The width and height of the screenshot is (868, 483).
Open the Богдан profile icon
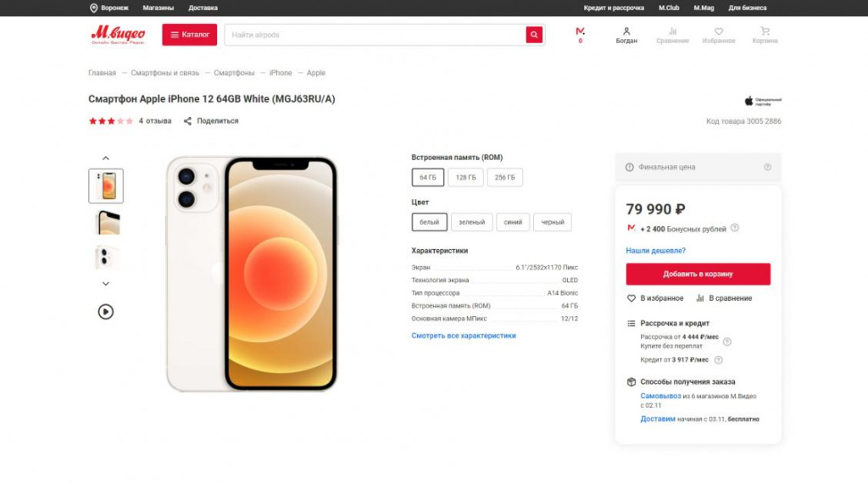click(x=626, y=32)
